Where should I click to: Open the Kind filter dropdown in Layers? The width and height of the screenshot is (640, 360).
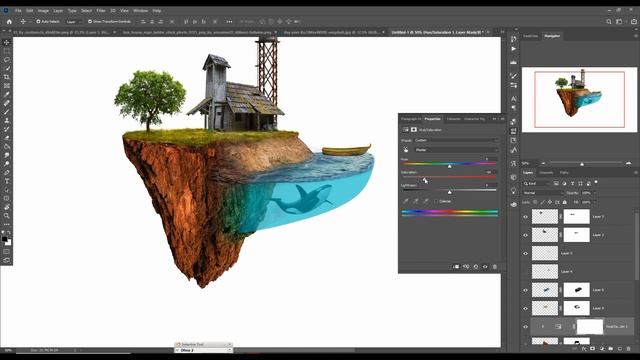(537, 184)
